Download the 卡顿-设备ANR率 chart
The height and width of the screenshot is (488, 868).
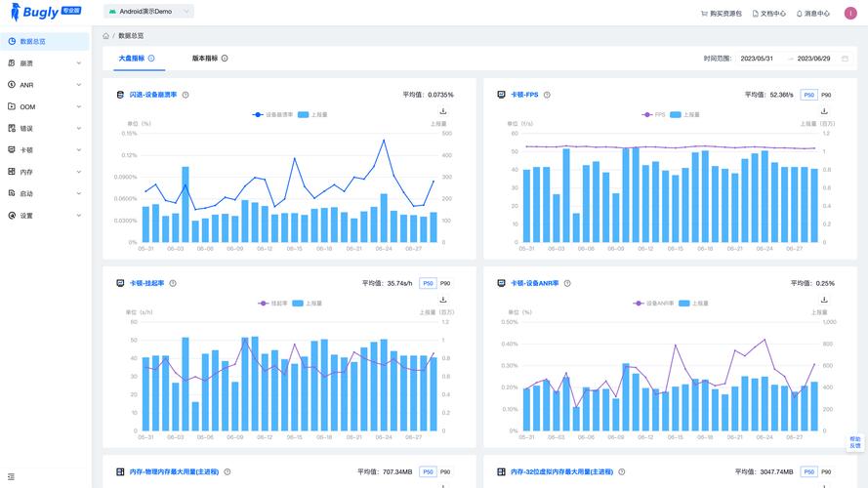click(824, 300)
